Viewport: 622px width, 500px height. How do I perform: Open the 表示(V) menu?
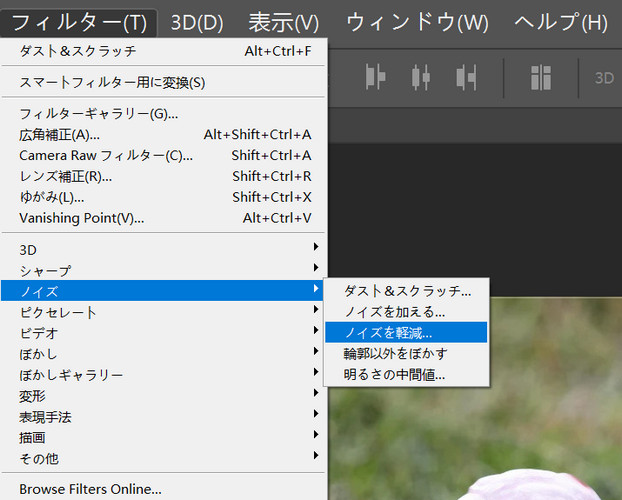284,23
